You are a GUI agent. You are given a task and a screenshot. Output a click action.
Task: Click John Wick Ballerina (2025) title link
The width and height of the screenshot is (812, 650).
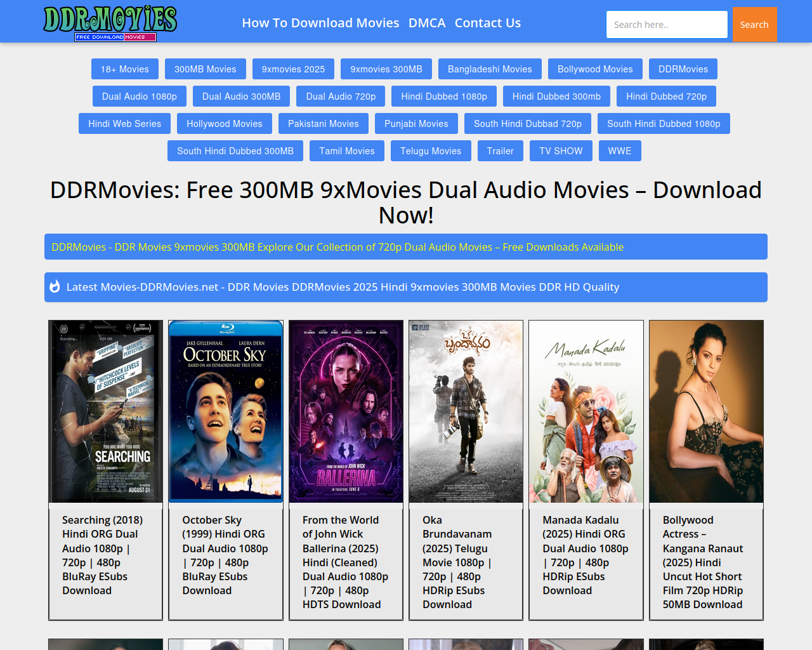(346, 562)
